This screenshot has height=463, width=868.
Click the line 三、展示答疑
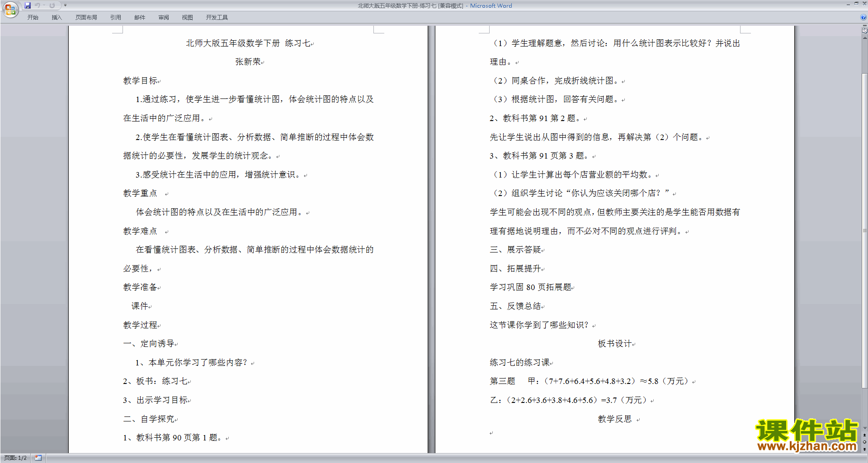click(516, 250)
